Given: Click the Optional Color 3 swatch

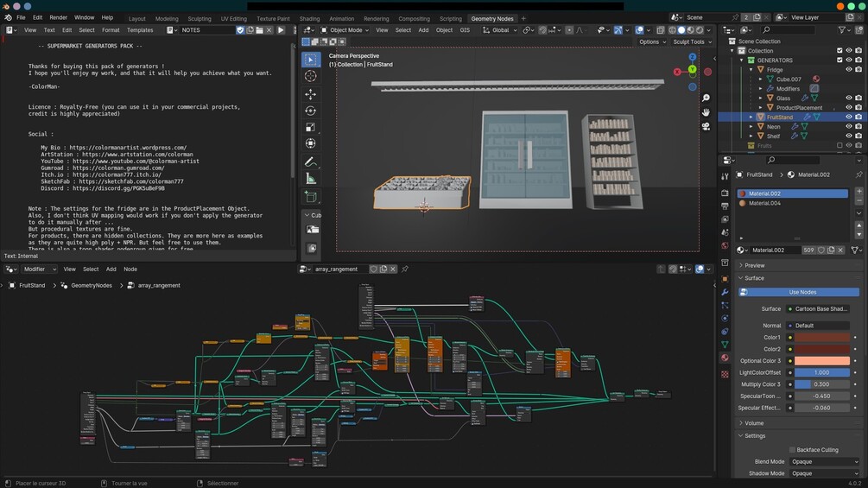Looking at the screenshot, I should click(x=821, y=361).
